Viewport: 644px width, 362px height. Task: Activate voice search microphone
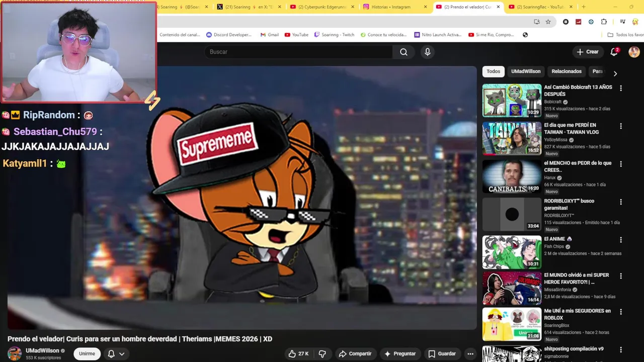427,52
